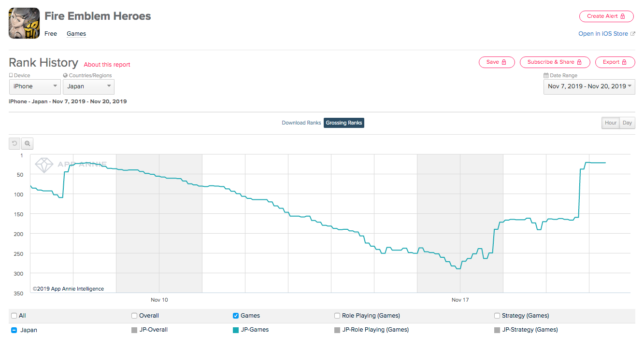This screenshot has width=644, height=349.
Task: Open the About this report link
Action: 107,65
